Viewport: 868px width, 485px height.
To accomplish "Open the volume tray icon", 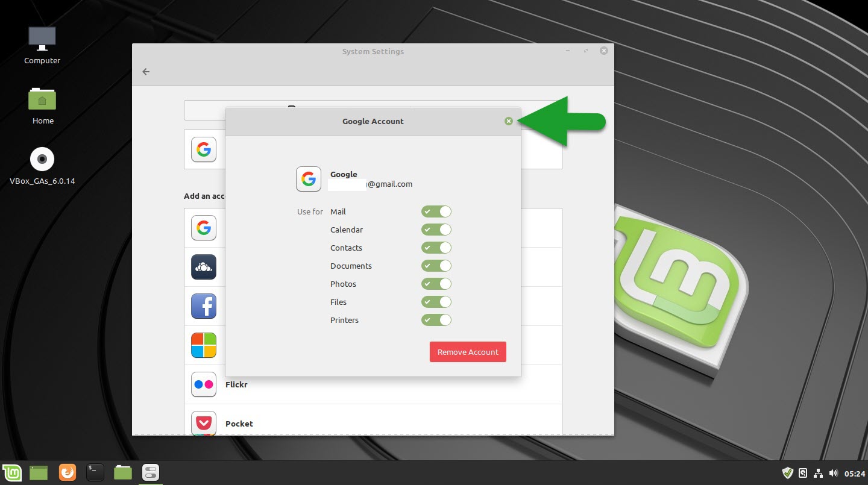I will (834, 473).
